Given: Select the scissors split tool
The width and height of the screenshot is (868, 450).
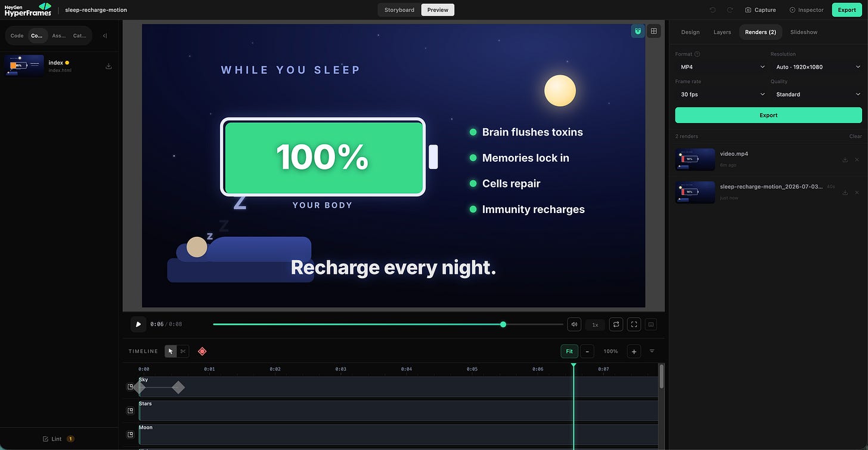Looking at the screenshot, I should point(183,352).
